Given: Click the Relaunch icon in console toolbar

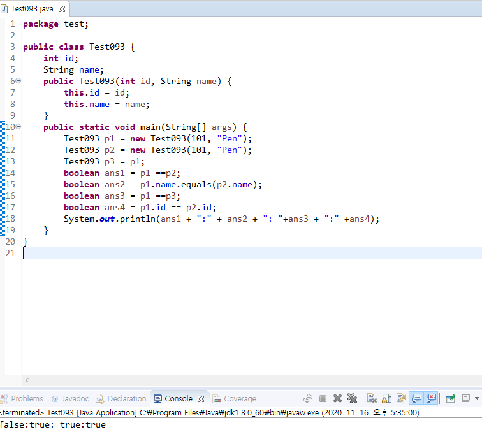Looking at the screenshot, I should pyautogui.click(x=308, y=398).
